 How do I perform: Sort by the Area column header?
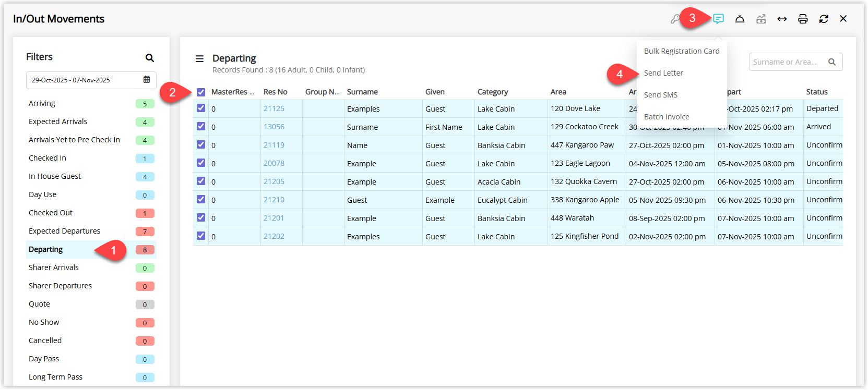coord(558,92)
